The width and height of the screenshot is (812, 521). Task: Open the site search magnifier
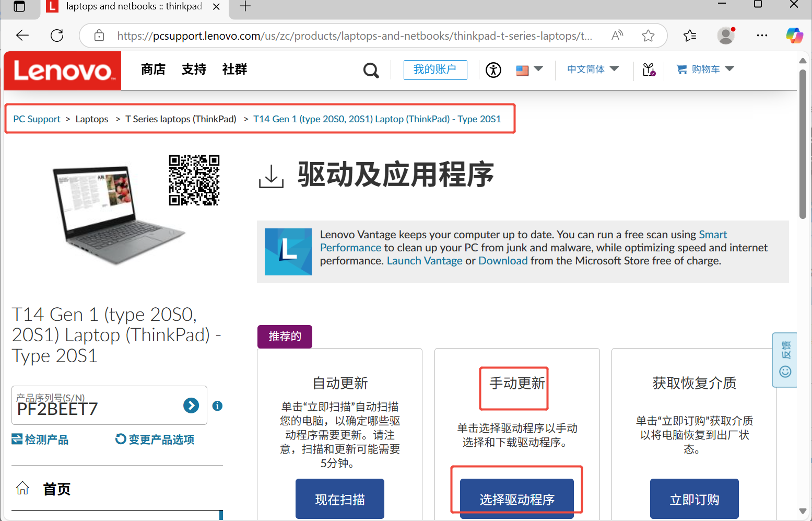click(371, 70)
